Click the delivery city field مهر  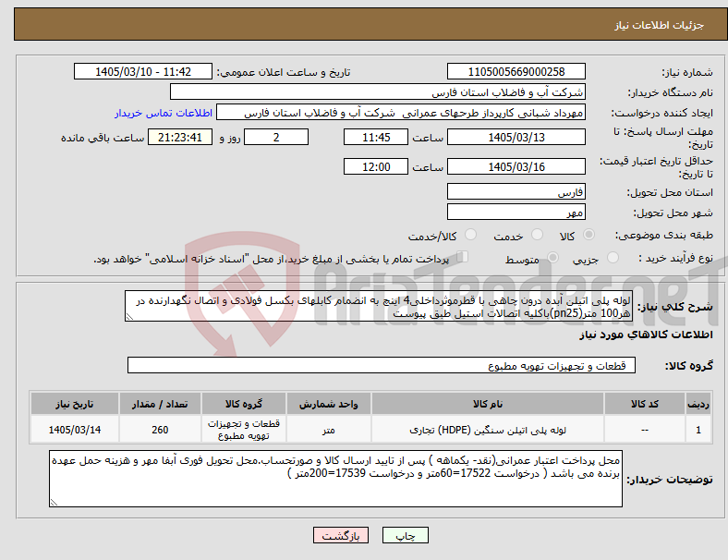pos(516,213)
